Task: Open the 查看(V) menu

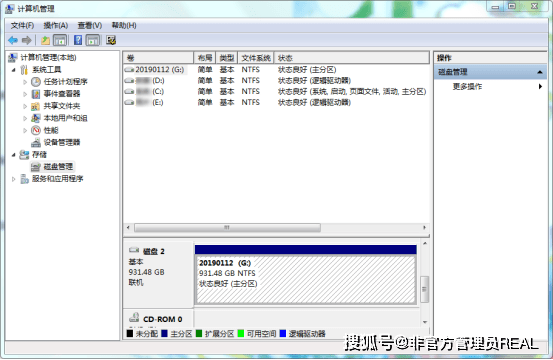Action: (x=90, y=25)
